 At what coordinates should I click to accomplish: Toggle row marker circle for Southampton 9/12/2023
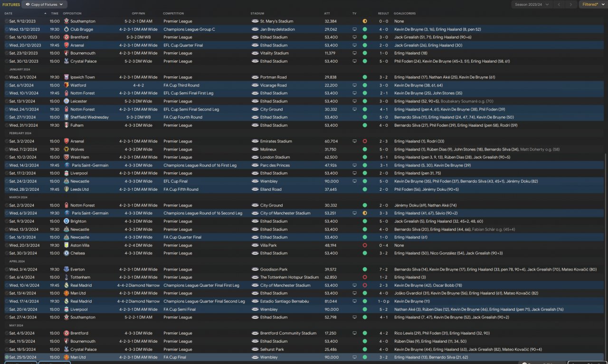(x=7, y=21)
